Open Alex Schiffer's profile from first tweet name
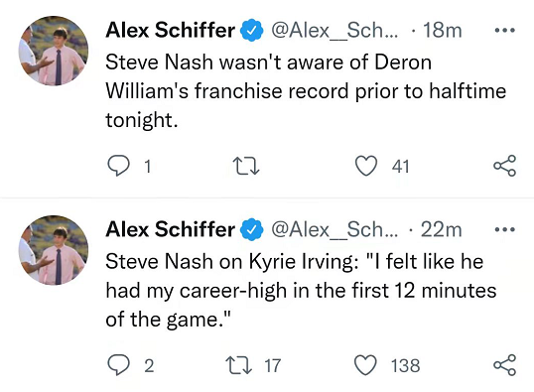Image resolution: width=534 pixels, height=392 pixels. click(x=171, y=30)
